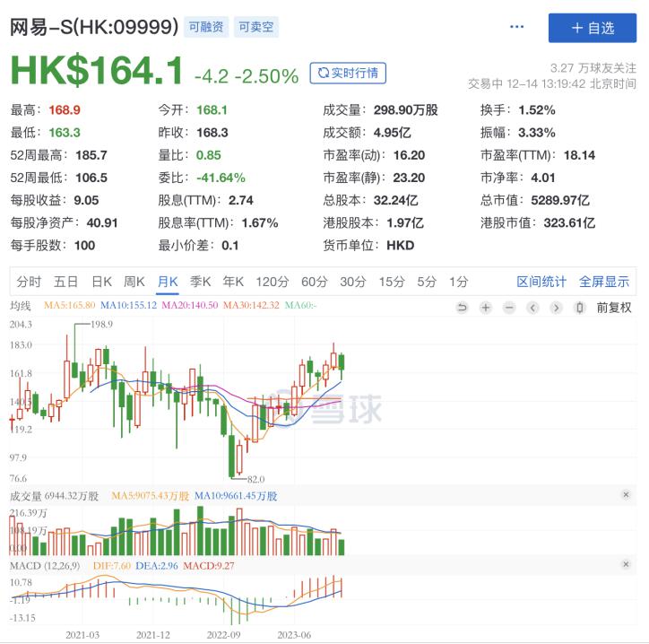
Task: Zoom in chart with plus icon
Action: click(x=486, y=308)
